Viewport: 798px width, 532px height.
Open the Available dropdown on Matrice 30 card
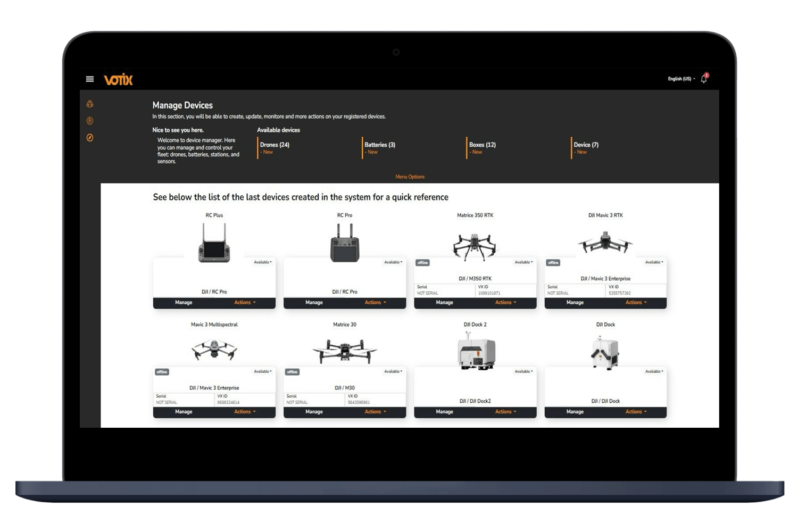click(393, 371)
